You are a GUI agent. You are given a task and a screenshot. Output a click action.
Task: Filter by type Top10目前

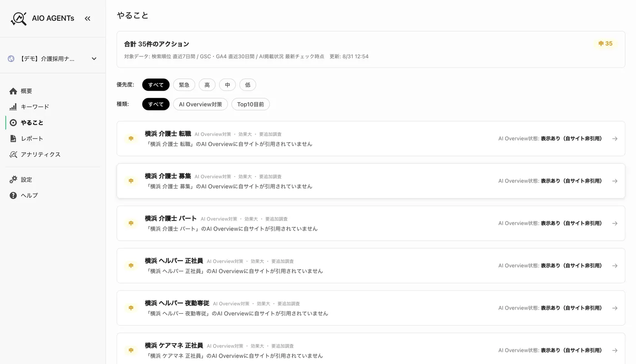(251, 104)
